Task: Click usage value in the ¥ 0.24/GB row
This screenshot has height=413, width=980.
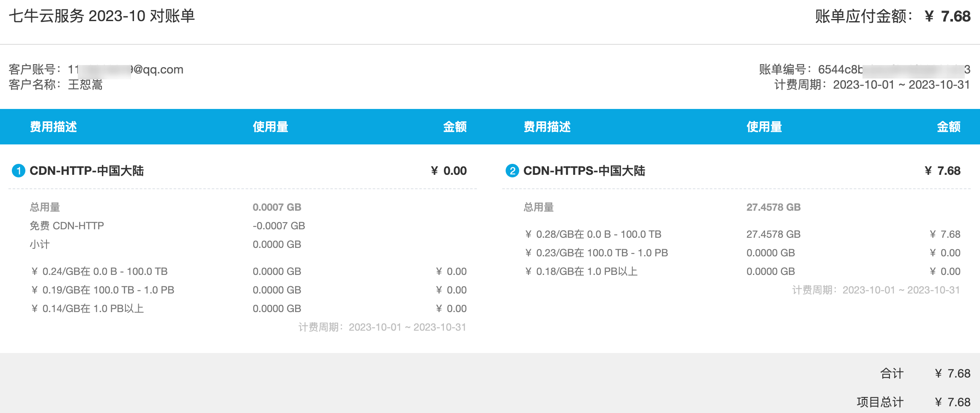Action: click(277, 271)
